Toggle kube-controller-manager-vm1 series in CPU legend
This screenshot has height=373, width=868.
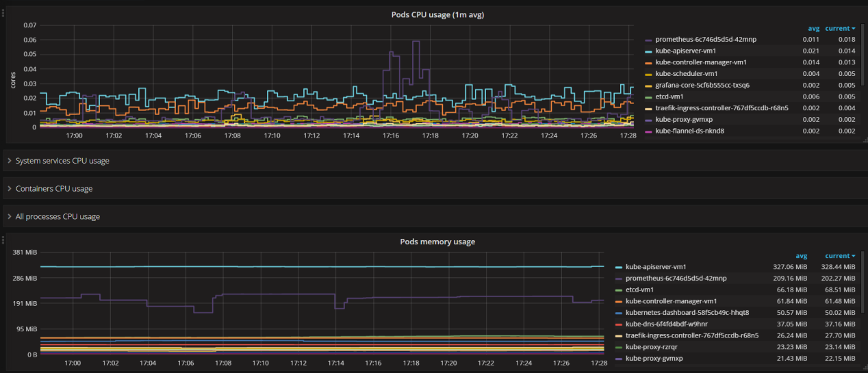click(x=701, y=62)
